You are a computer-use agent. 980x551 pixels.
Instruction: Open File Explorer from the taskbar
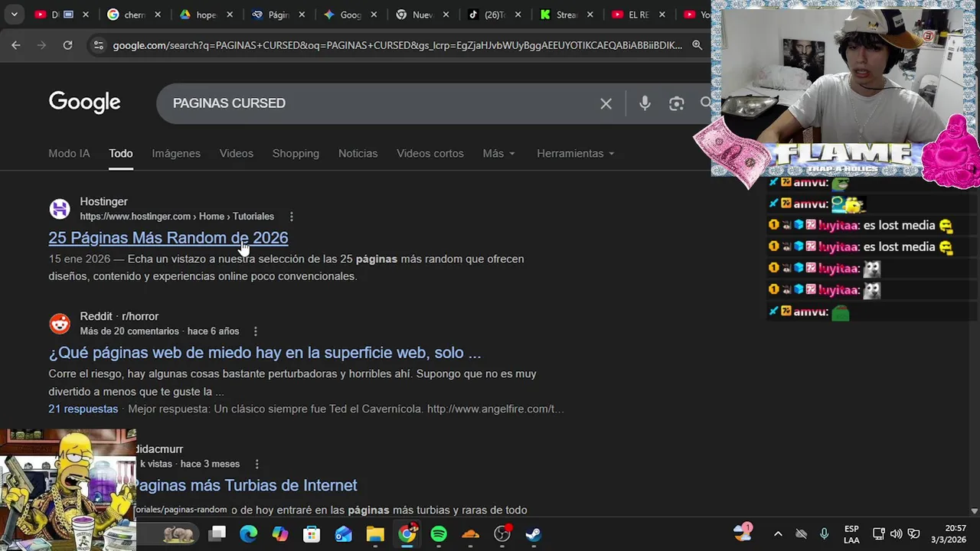pos(375,533)
